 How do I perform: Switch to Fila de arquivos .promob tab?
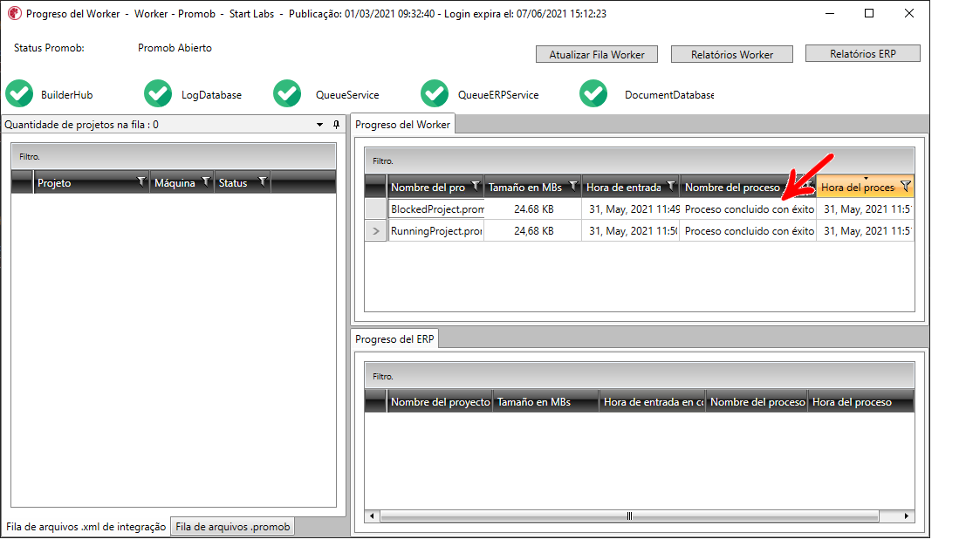[x=232, y=527]
